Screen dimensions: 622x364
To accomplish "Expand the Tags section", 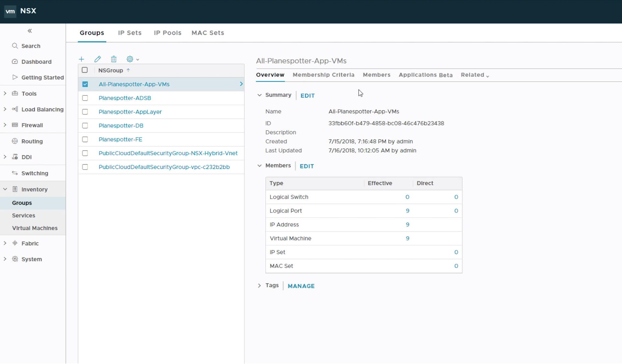I will tap(259, 286).
